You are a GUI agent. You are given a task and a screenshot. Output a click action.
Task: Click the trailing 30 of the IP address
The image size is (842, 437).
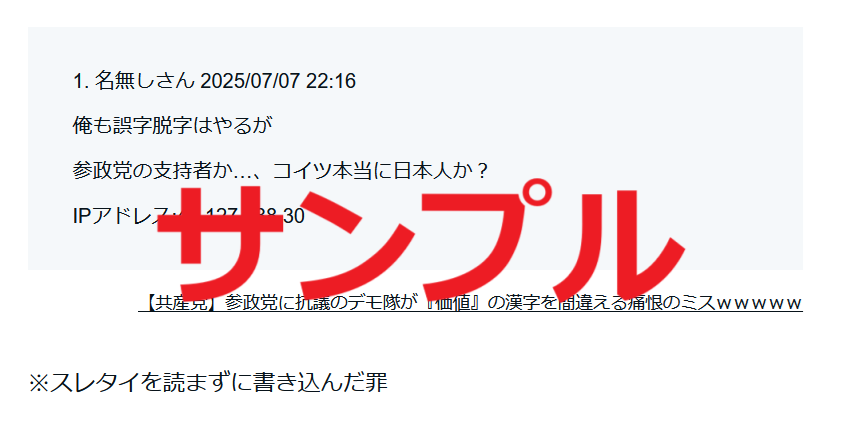pos(294,216)
